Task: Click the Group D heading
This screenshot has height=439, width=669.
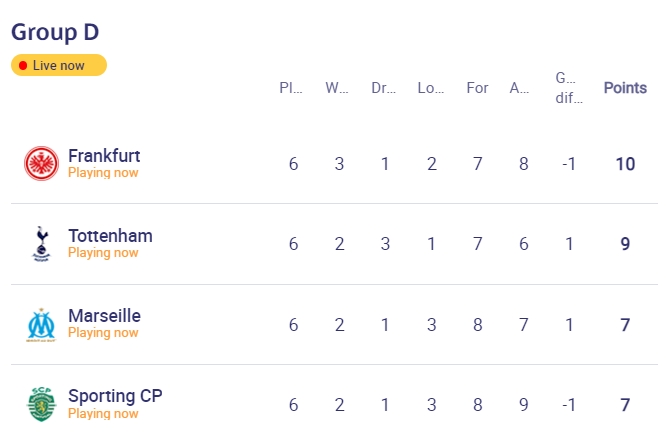Action: (x=55, y=32)
